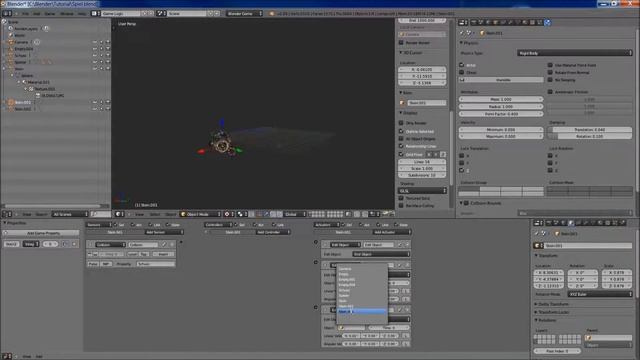Image resolution: width=640 pixels, height=360 pixels.
Task: Open the File menu
Action: tap(25, 13)
